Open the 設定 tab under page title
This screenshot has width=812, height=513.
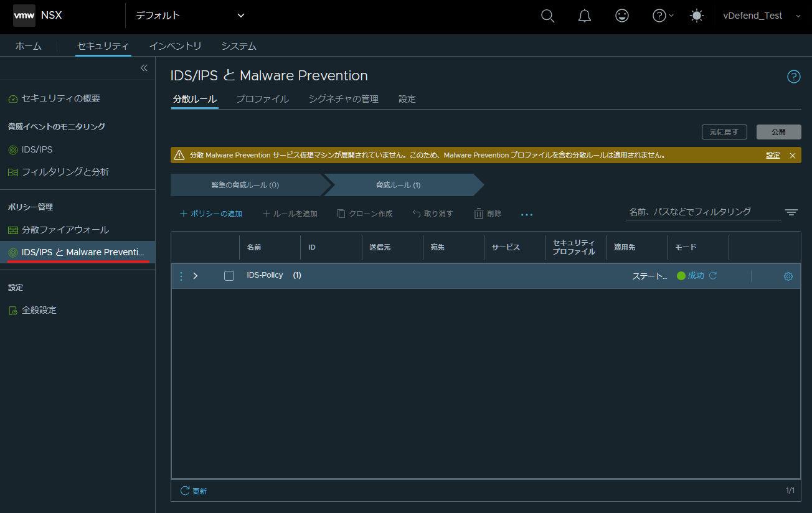point(407,99)
